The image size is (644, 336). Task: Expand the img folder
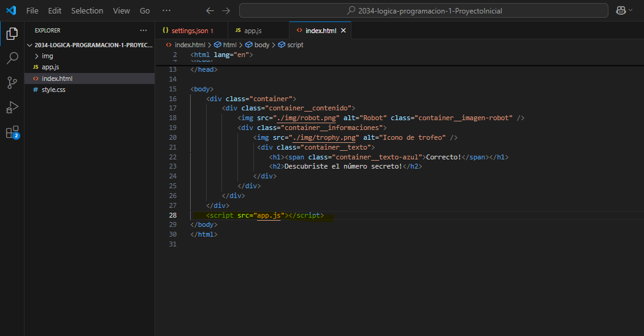[90, 56]
